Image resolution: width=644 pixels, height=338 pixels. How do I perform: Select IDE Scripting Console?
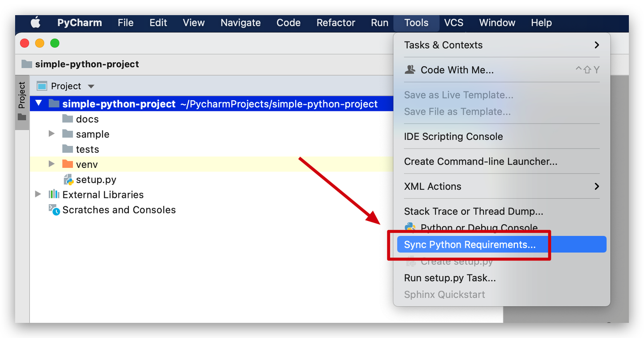(453, 137)
